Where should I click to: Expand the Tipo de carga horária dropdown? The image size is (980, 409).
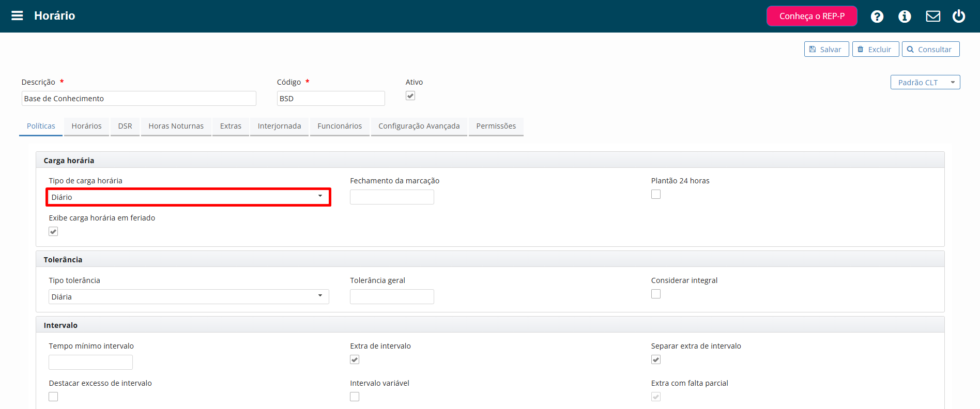coord(189,197)
